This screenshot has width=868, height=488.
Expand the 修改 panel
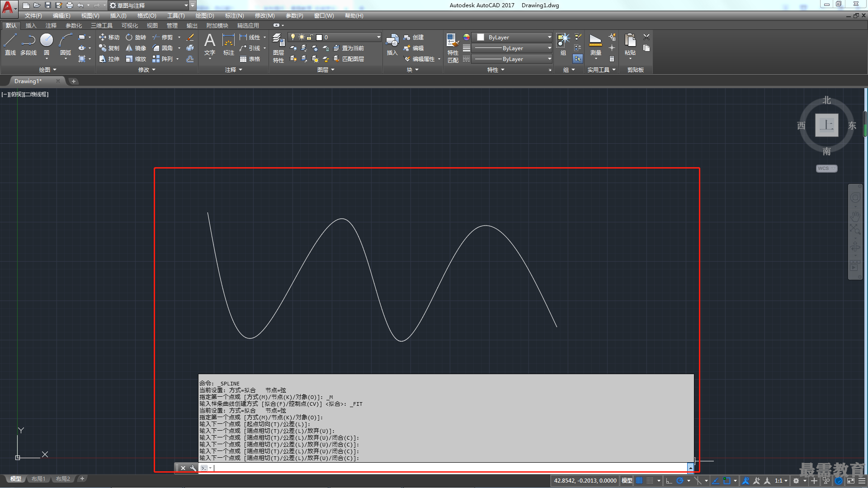(146, 70)
